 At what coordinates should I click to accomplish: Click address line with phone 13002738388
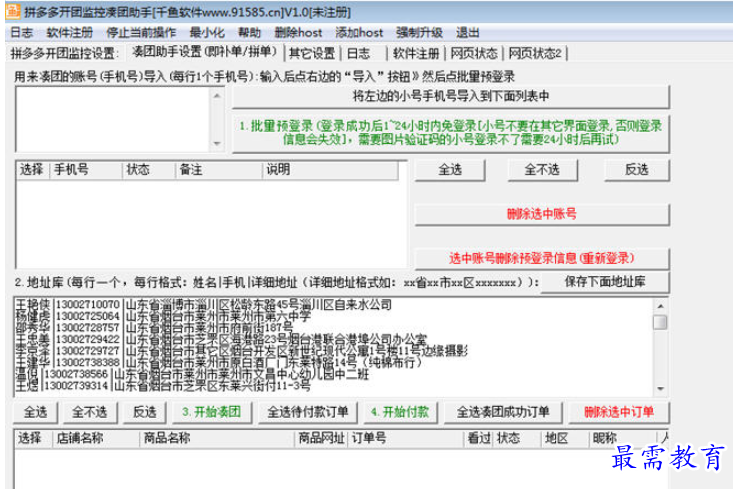219,362
